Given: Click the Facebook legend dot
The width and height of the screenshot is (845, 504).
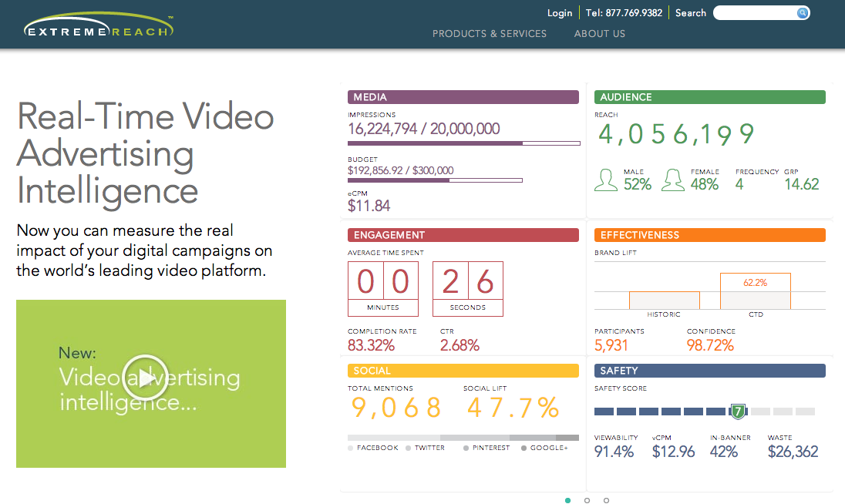Looking at the screenshot, I should (351, 448).
